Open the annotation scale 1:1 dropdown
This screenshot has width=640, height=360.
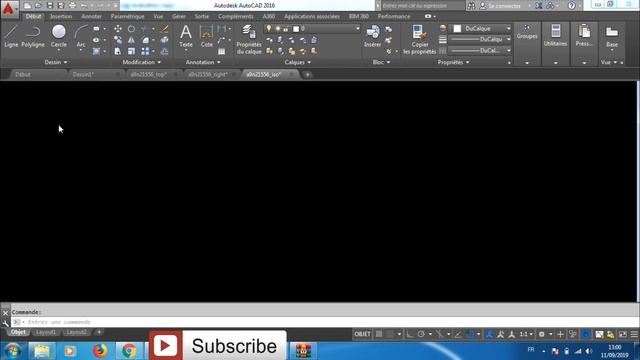pos(526,334)
